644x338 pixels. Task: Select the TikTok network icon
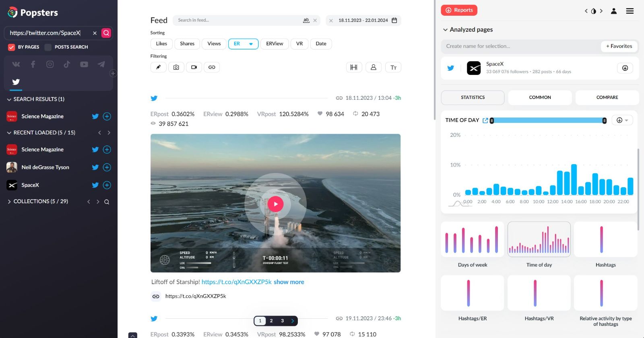point(67,64)
